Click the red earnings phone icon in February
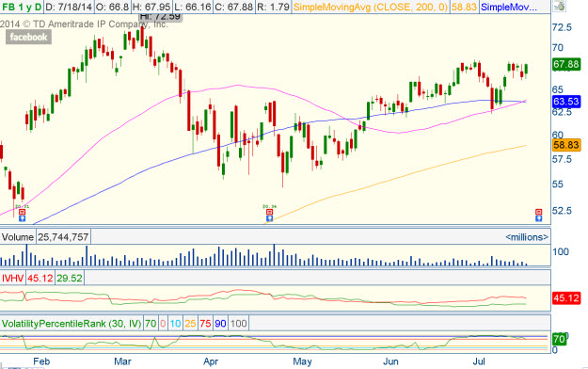 23,212
